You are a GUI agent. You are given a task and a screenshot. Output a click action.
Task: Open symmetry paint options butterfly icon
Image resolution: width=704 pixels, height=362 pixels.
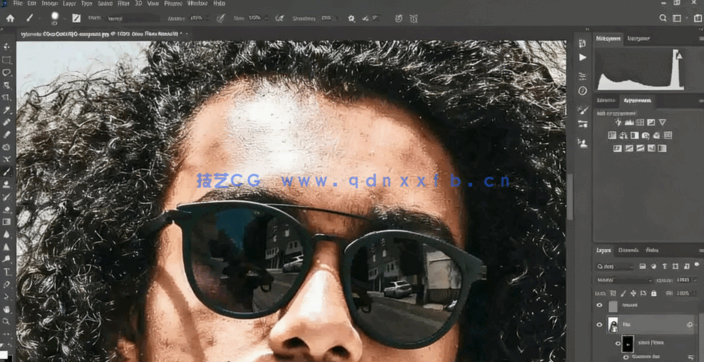click(414, 18)
